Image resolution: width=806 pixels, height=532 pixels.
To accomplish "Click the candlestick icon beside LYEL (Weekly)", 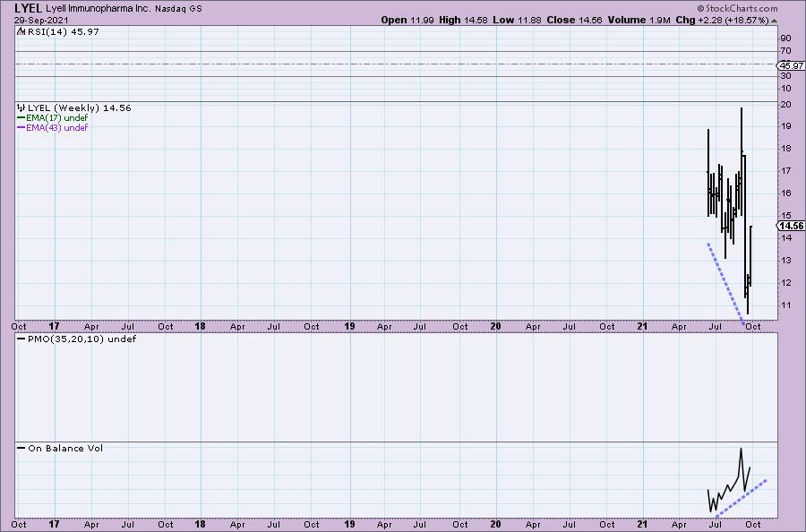I will [21, 108].
